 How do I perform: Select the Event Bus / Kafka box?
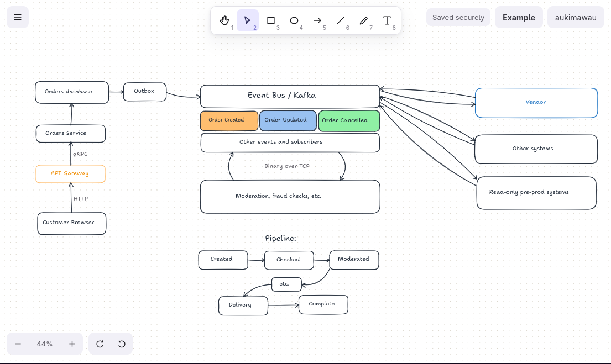pyautogui.click(x=290, y=96)
